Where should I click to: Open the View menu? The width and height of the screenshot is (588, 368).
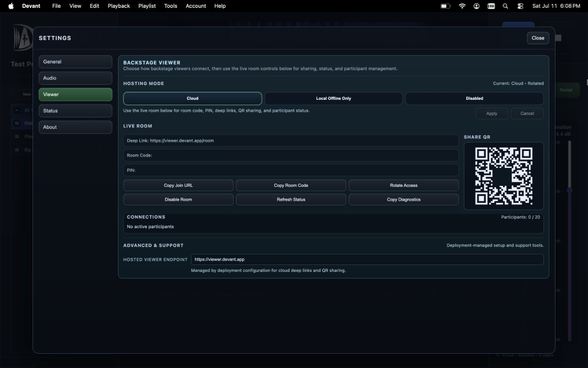(75, 6)
